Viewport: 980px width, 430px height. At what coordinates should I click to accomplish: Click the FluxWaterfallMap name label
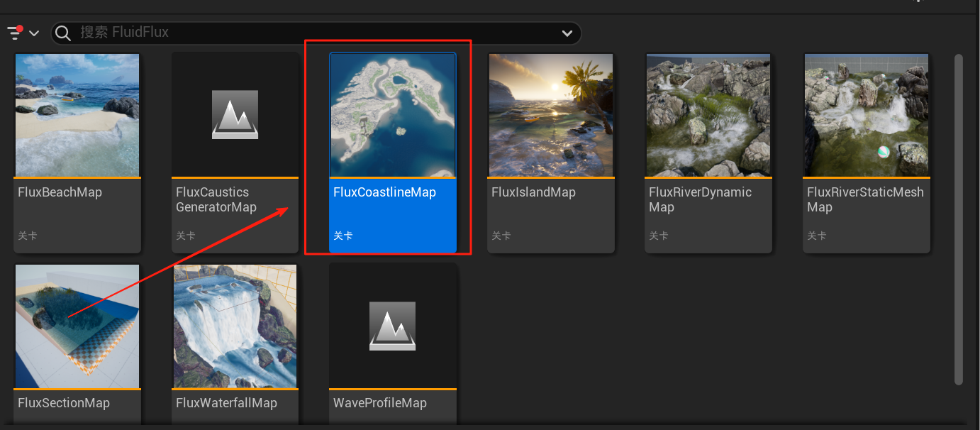tap(226, 403)
